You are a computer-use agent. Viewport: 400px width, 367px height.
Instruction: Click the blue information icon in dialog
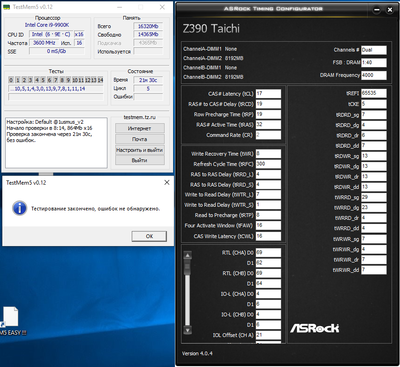tap(19, 208)
